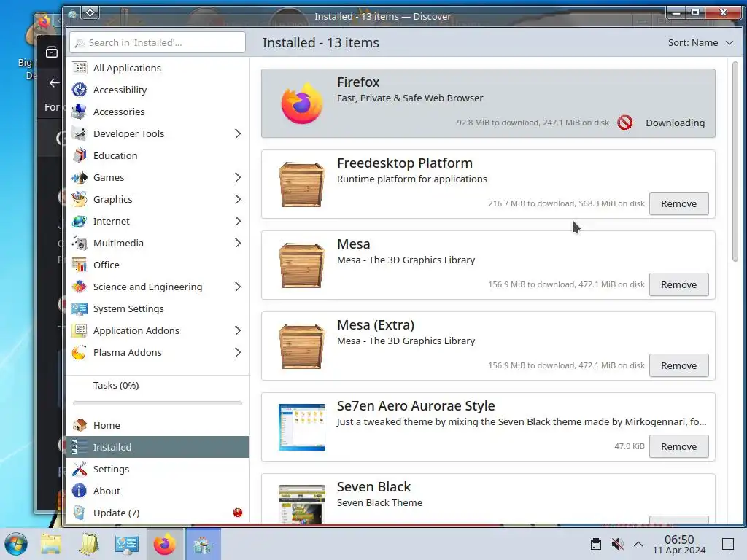Screen dimensions: 747x560
Task: Select the Installed sidebar entry
Action: 158,447
